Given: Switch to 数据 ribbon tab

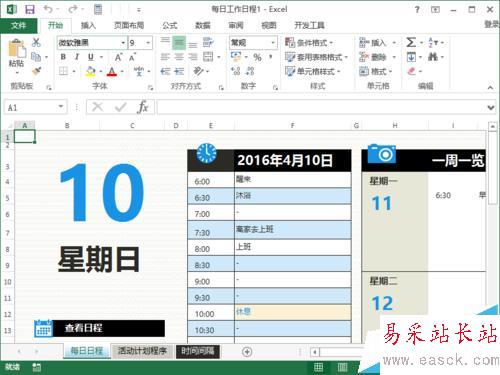Looking at the screenshot, I should (x=203, y=25).
